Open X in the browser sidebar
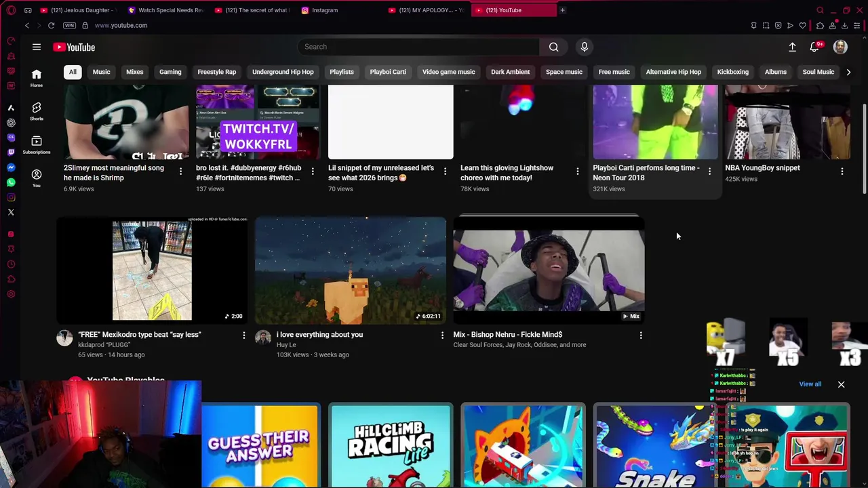 (11, 212)
